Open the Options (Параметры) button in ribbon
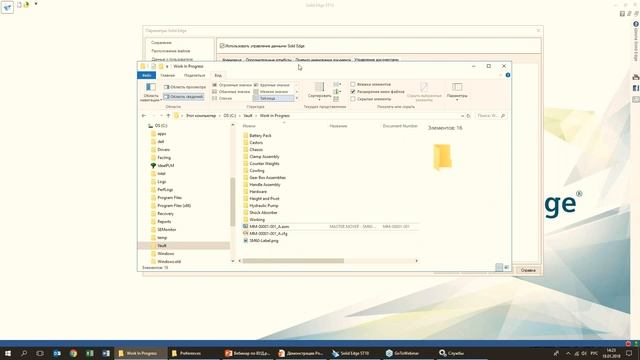This screenshot has height=360, width=640. [x=457, y=91]
